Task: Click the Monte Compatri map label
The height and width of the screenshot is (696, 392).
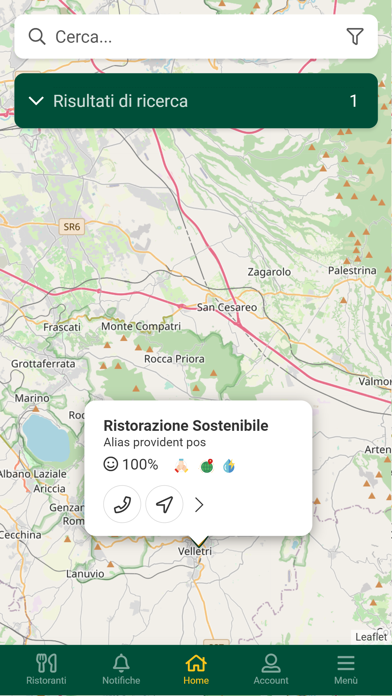Action: coord(141,327)
